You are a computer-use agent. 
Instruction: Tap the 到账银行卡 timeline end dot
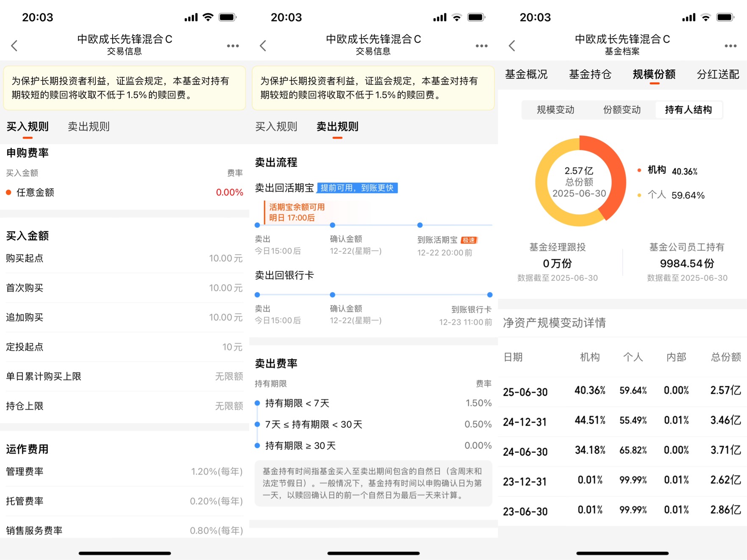tap(490, 294)
